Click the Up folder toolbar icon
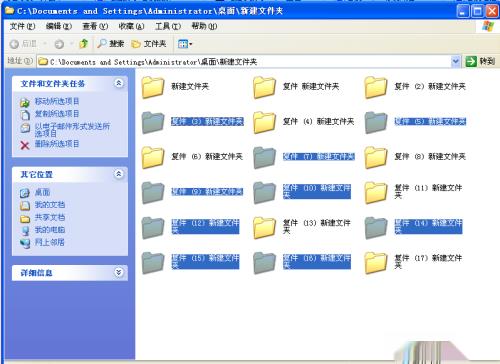The width and height of the screenshot is (500, 364). (x=83, y=44)
